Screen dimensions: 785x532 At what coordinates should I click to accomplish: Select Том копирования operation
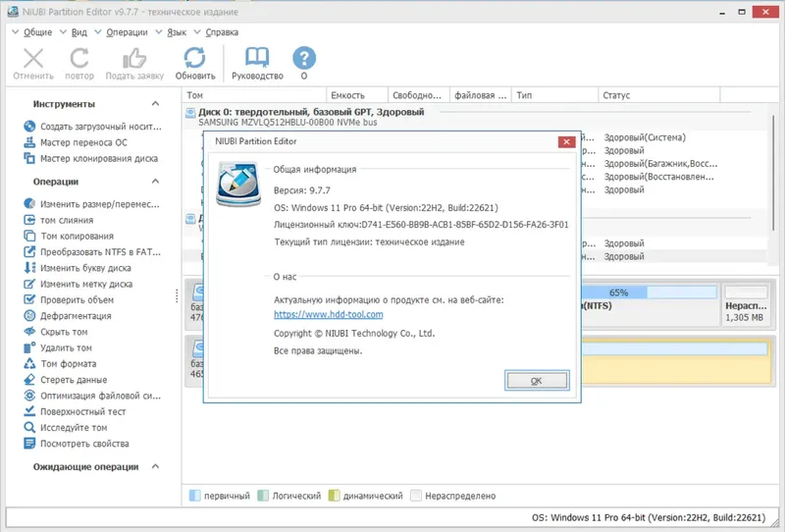tap(69, 236)
